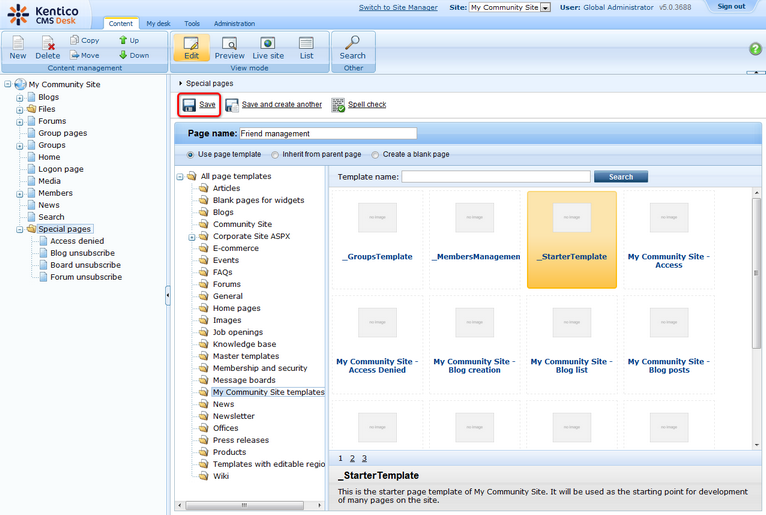The width and height of the screenshot is (766, 515).
Task: Switch to Preview view mode
Action: click(230, 48)
